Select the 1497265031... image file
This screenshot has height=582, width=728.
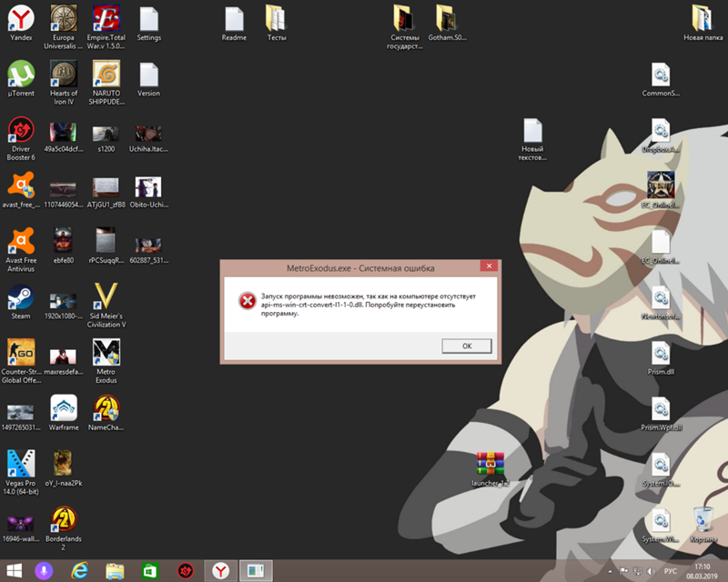(x=21, y=416)
